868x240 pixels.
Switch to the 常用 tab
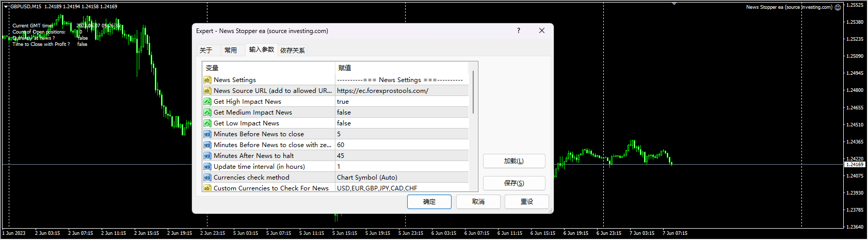tap(231, 50)
